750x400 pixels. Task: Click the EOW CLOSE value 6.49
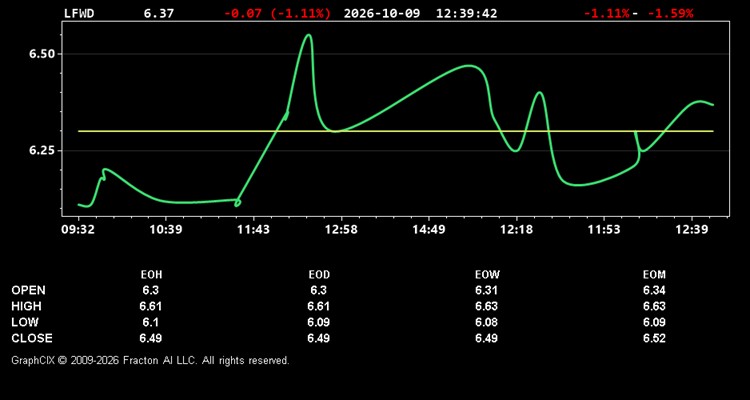[x=486, y=338]
